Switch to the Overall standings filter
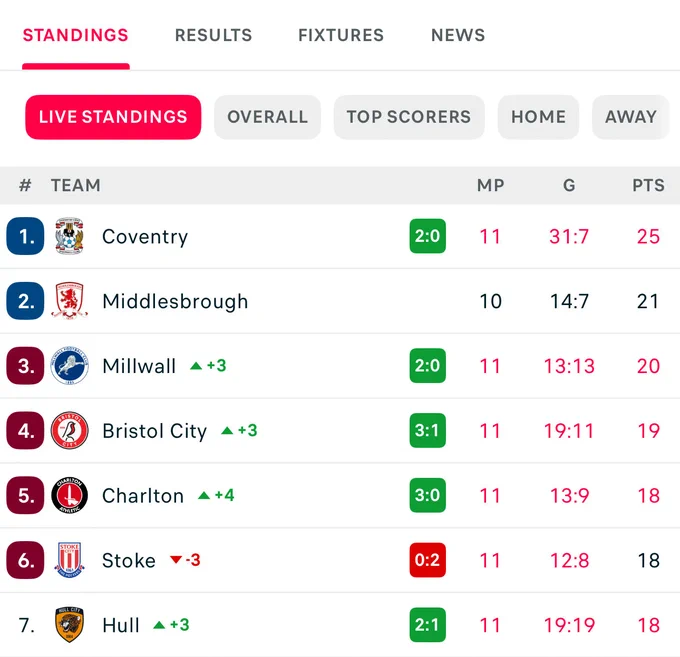Screen dimensions: 680x657 pyautogui.click(x=268, y=117)
